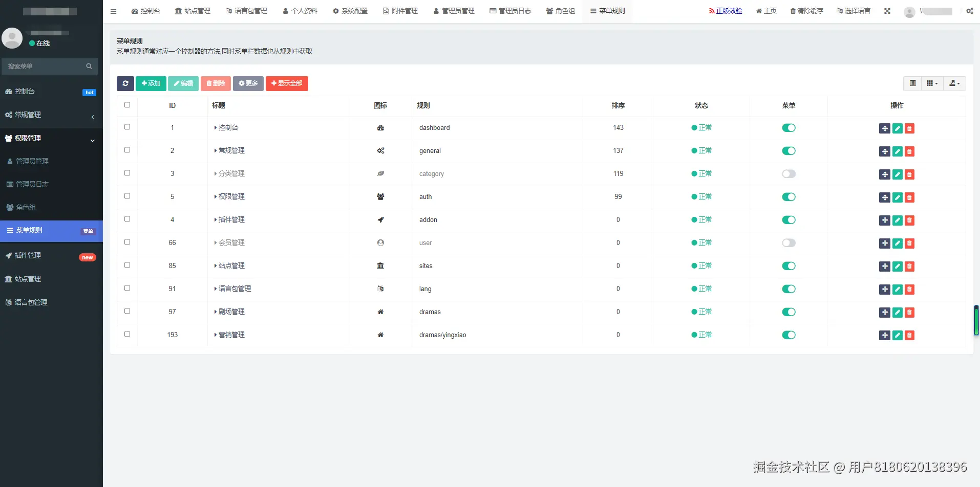The height and width of the screenshot is (487, 980).
Task: Click the drag-sort icon for the dramas row
Action: click(885, 313)
